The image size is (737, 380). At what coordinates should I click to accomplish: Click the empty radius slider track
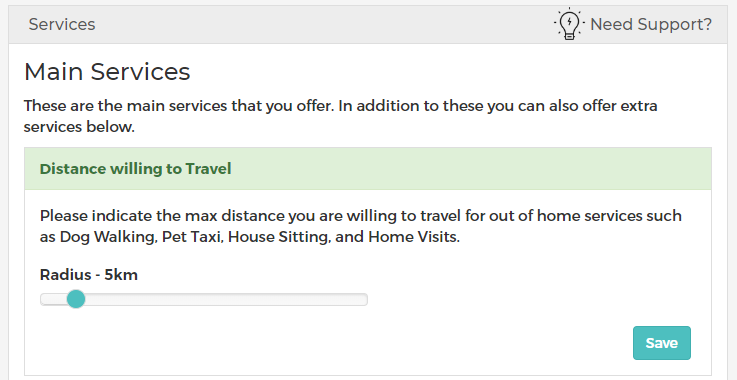[x=226, y=300]
